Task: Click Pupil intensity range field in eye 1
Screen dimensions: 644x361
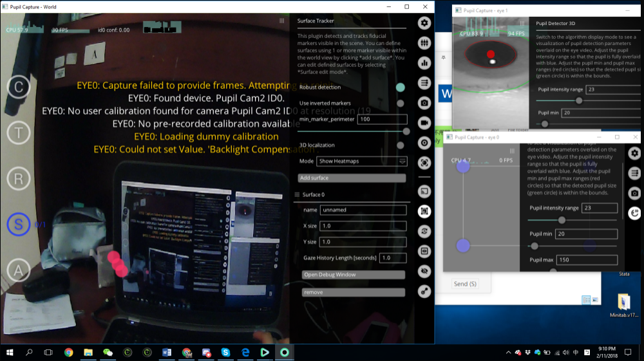Action: coord(613,89)
